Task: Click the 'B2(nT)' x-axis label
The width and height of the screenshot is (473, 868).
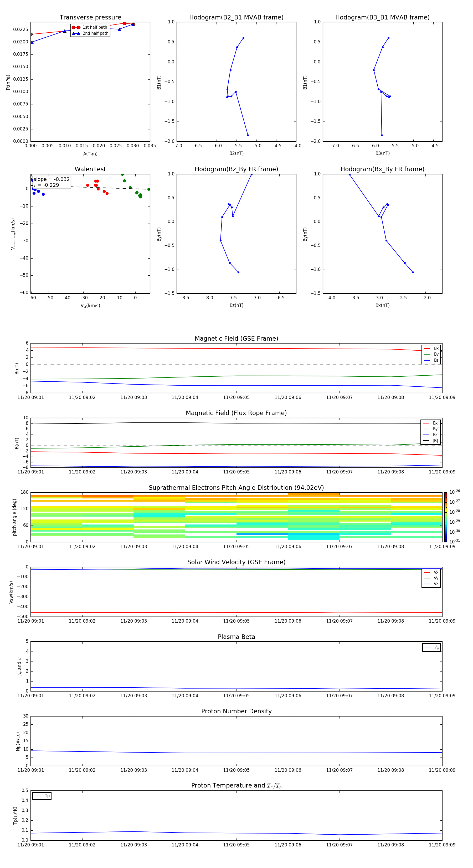Action: click(236, 153)
